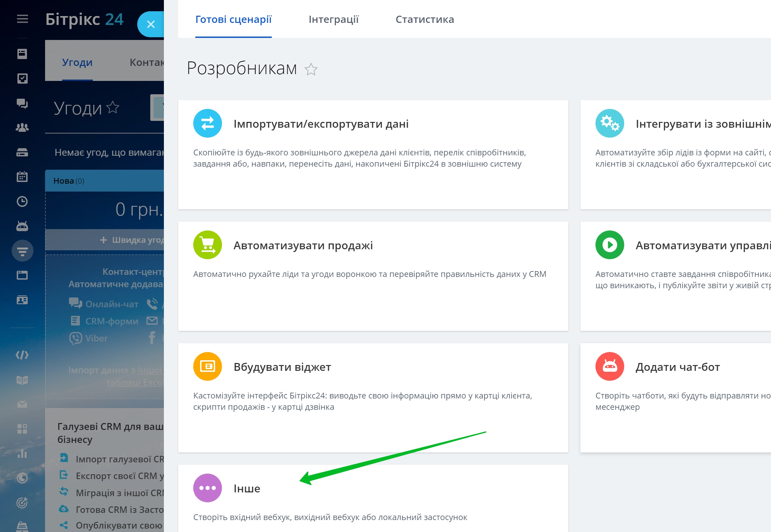Click Автоматизувати продажі description text
Image resolution: width=771 pixels, height=532 pixels.
pyautogui.click(x=370, y=274)
